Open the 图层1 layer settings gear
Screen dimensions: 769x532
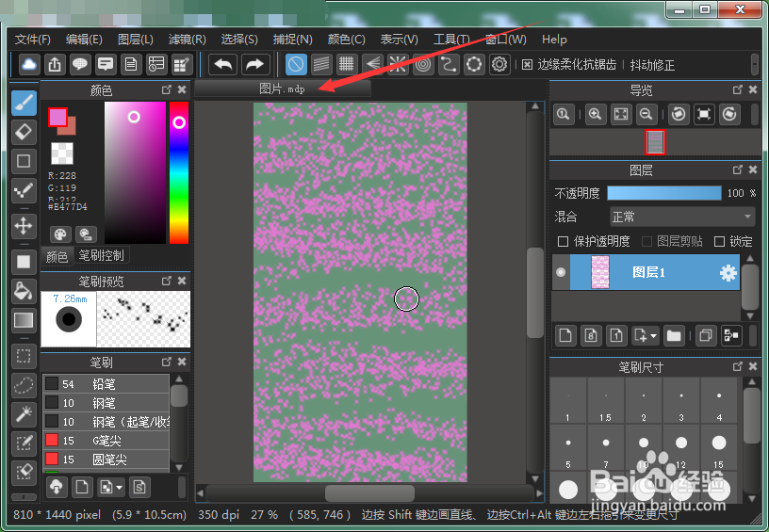pyautogui.click(x=728, y=272)
